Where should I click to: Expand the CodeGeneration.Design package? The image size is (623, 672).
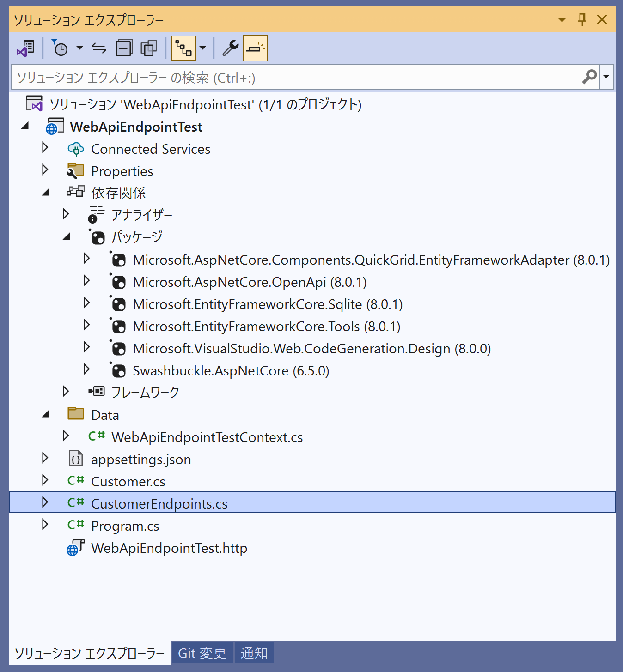(x=86, y=347)
